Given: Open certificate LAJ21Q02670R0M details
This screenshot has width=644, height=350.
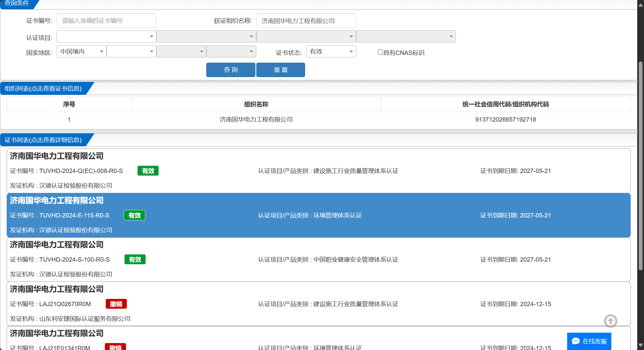Looking at the screenshot, I should 318,304.
